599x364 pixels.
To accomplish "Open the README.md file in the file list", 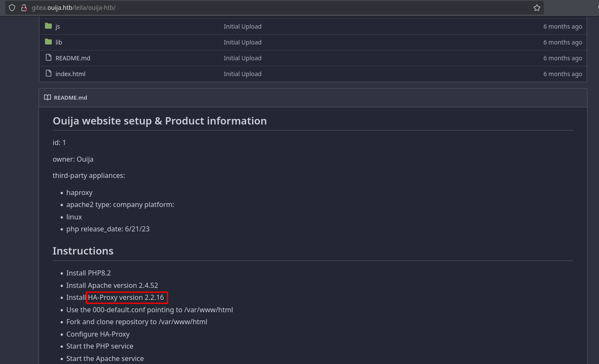I will [73, 58].
